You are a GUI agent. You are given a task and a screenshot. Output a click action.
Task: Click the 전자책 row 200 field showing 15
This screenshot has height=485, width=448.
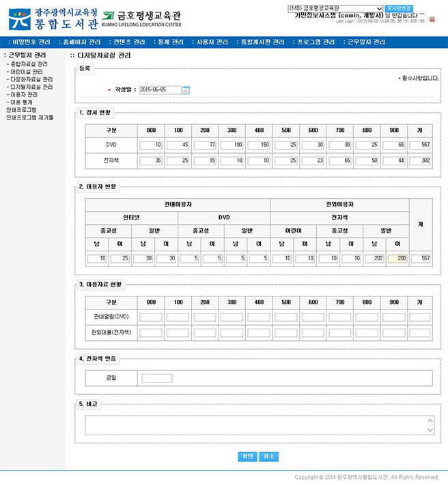(205, 161)
